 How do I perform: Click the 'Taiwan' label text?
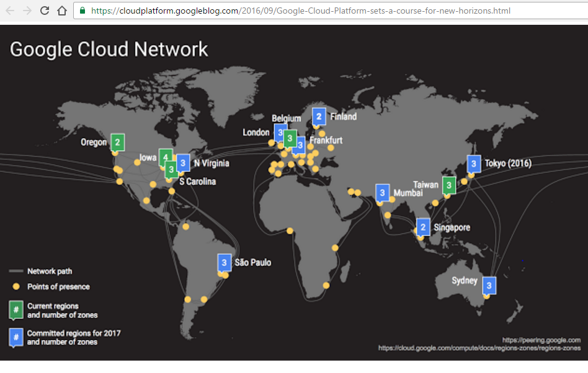pyautogui.click(x=425, y=185)
